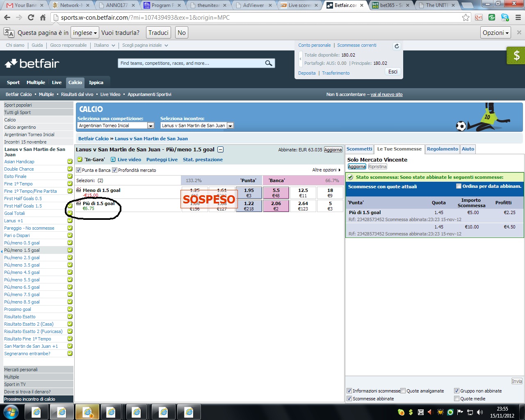Click the betfair logo
Image resolution: width=525 pixels, height=420 pixels.
pos(32,64)
